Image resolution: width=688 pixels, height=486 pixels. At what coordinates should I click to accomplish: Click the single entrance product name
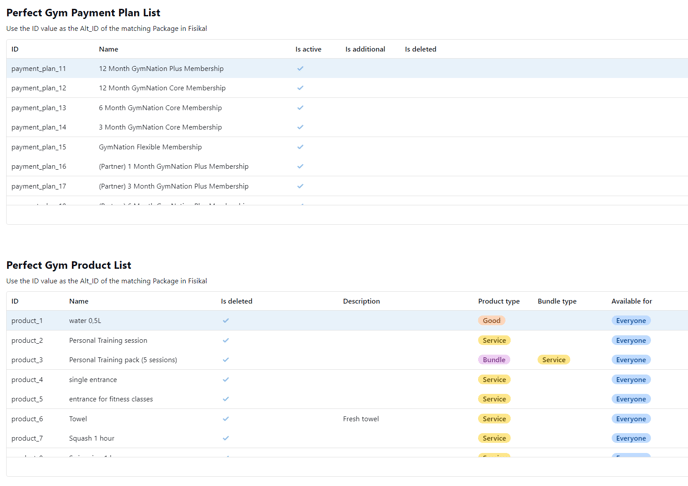click(93, 379)
